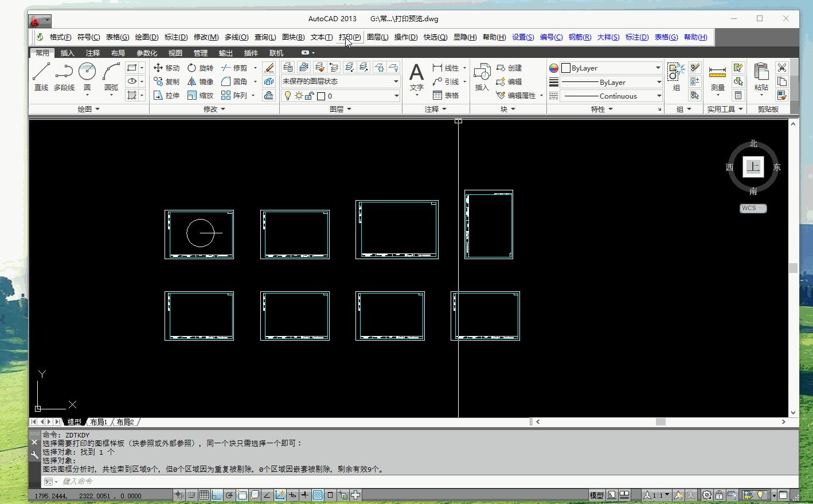Open the layer state dropdown (未保存的图层状态)
The width and height of the screenshot is (813, 504).
click(341, 81)
